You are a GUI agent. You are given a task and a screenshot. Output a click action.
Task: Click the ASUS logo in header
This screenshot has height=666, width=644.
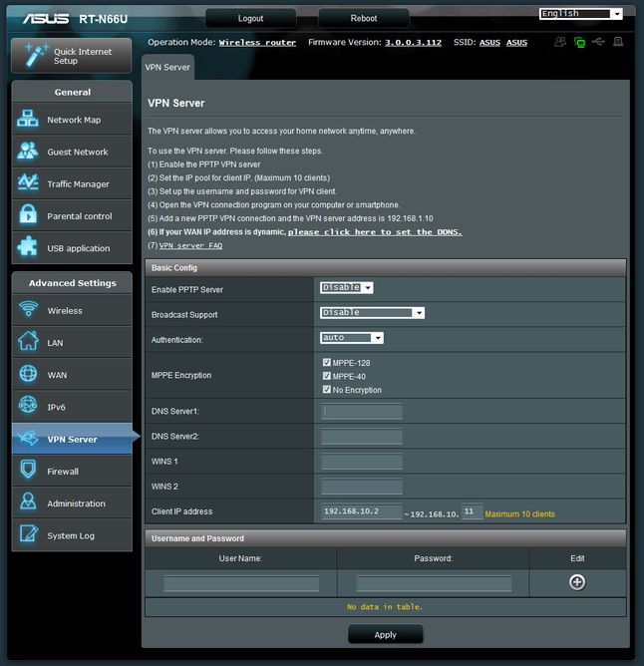(x=46, y=19)
